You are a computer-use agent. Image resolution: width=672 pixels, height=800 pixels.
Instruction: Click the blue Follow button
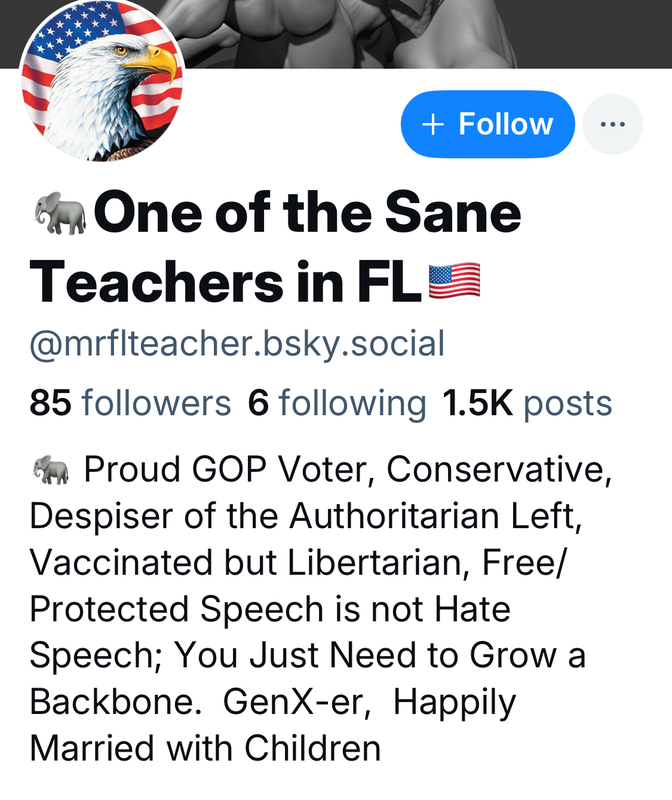(487, 124)
